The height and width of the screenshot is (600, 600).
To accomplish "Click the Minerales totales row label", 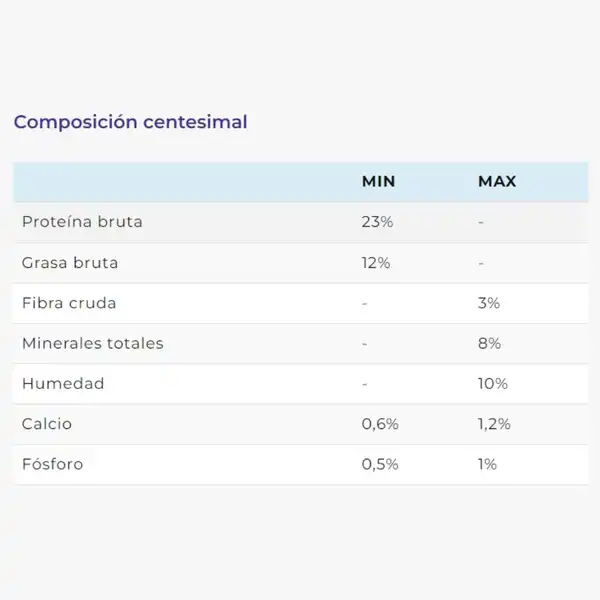I will tap(93, 343).
